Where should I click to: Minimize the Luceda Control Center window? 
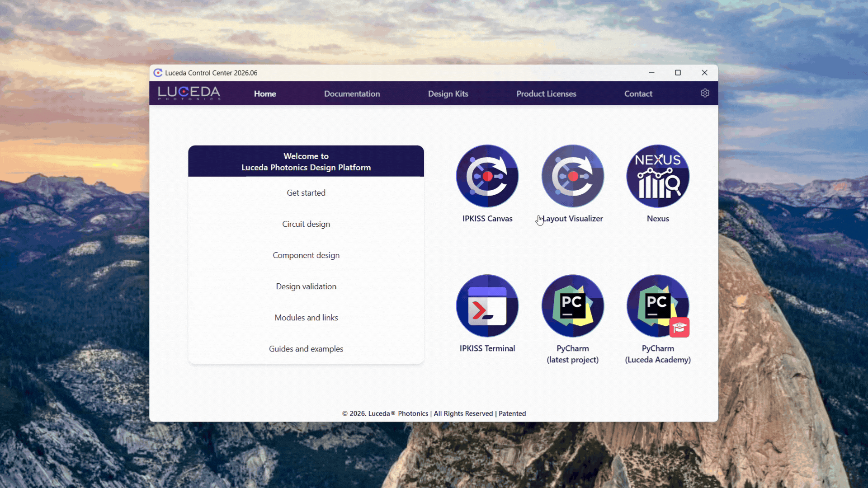pyautogui.click(x=651, y=73)
